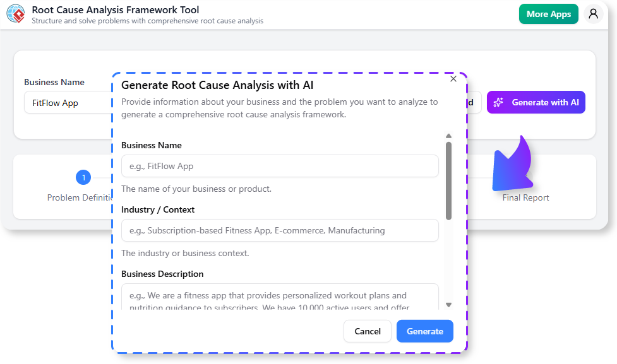Focus the Business Name field in the dialog
This screenshot has height=364, width=617.
pos(280,166)
